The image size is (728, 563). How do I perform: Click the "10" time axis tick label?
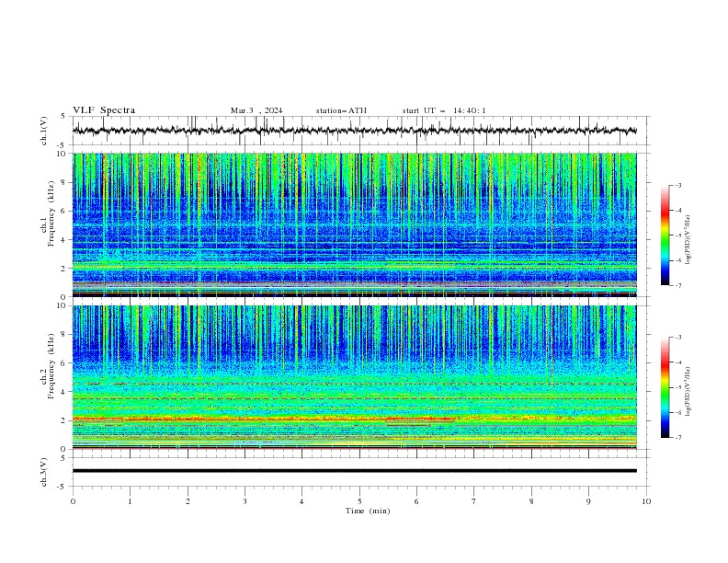coord(646,501)
